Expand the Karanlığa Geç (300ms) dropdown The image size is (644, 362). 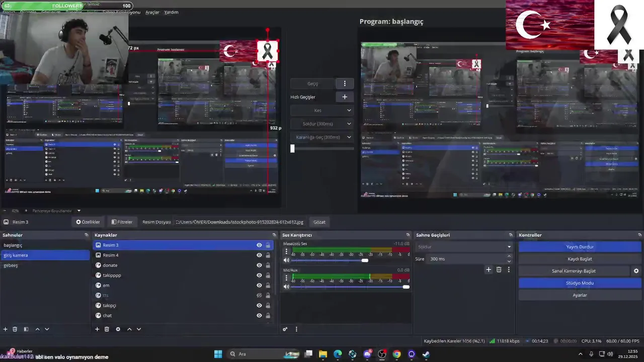point(349,137)
